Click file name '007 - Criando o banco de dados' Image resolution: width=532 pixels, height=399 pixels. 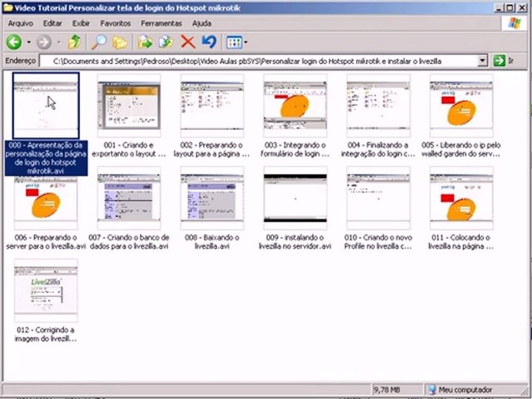[129, 242]
